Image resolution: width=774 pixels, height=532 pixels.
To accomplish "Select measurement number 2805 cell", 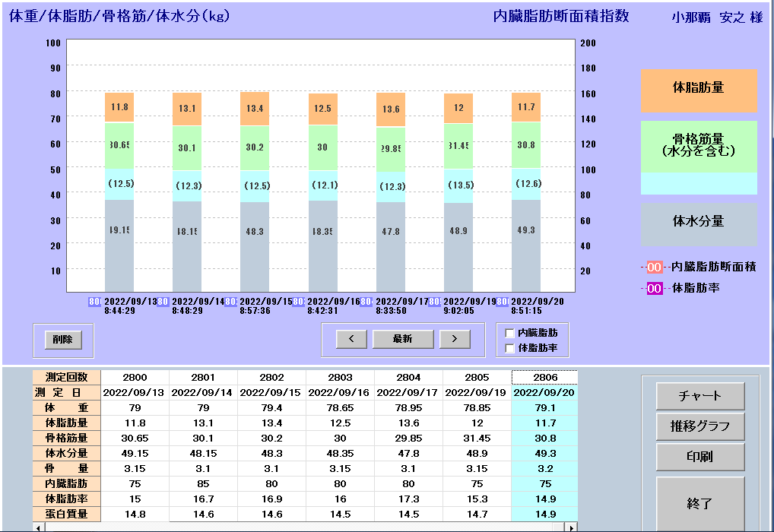I will click(477, 378).
